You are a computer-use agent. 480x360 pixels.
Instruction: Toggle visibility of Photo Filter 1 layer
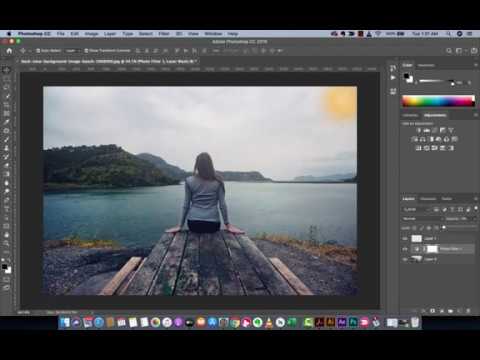click(405, 249)
